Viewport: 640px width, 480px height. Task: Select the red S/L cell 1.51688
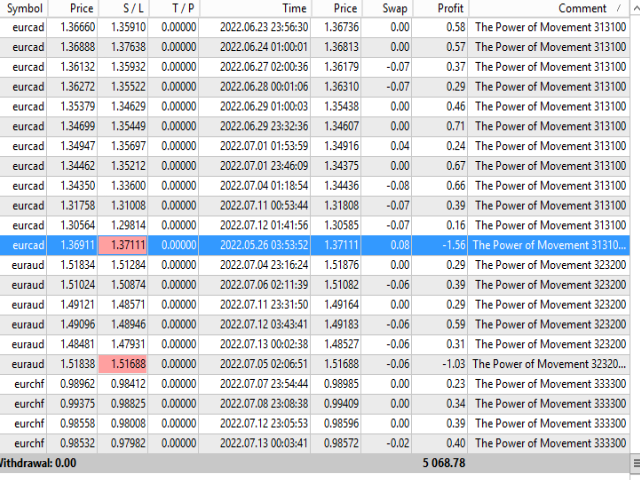tap(122, 364)
